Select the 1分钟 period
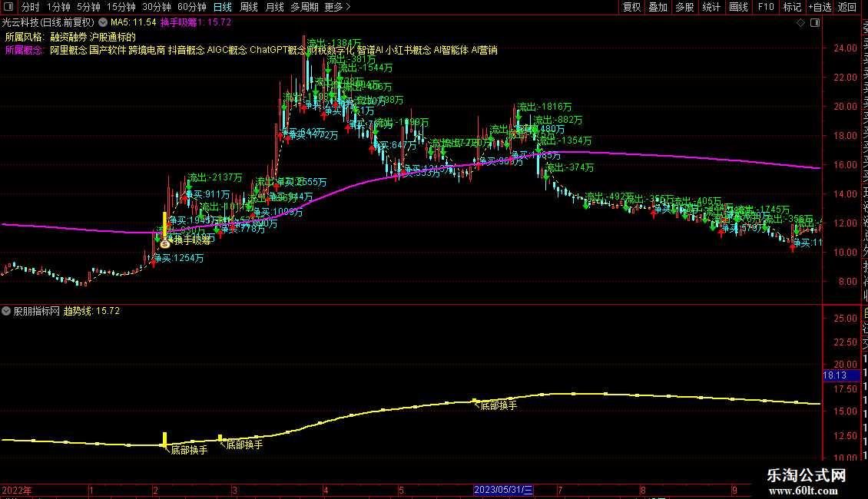868x499 pixels. tap(58, 7)
